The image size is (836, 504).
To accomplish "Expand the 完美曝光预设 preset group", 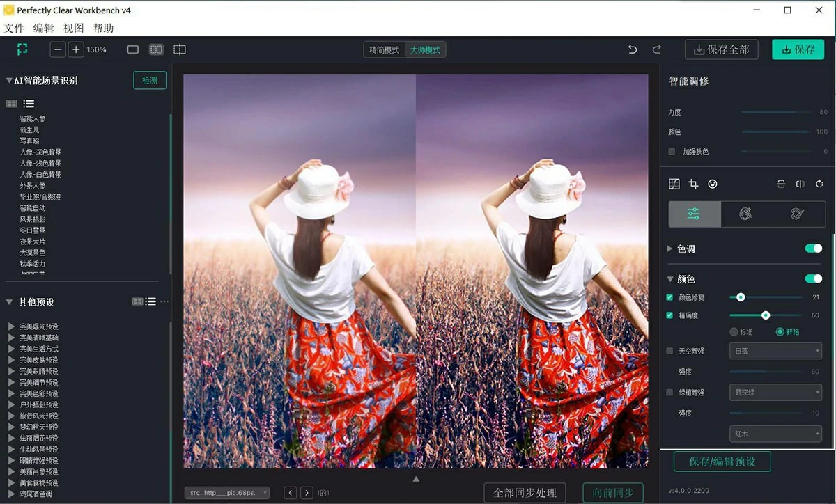I will pyautogui.click(x=11, y=326).
